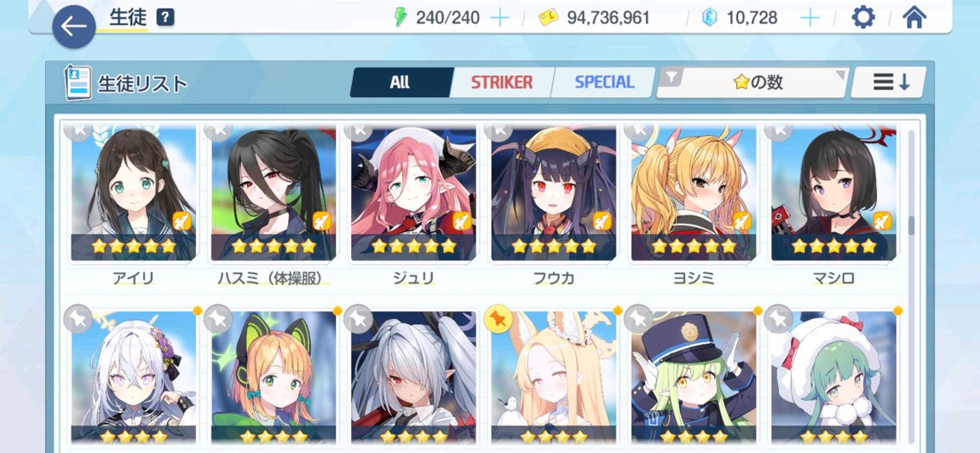Click the blue gem currency icon
The image size is (980, 453).
click(709, 18)
